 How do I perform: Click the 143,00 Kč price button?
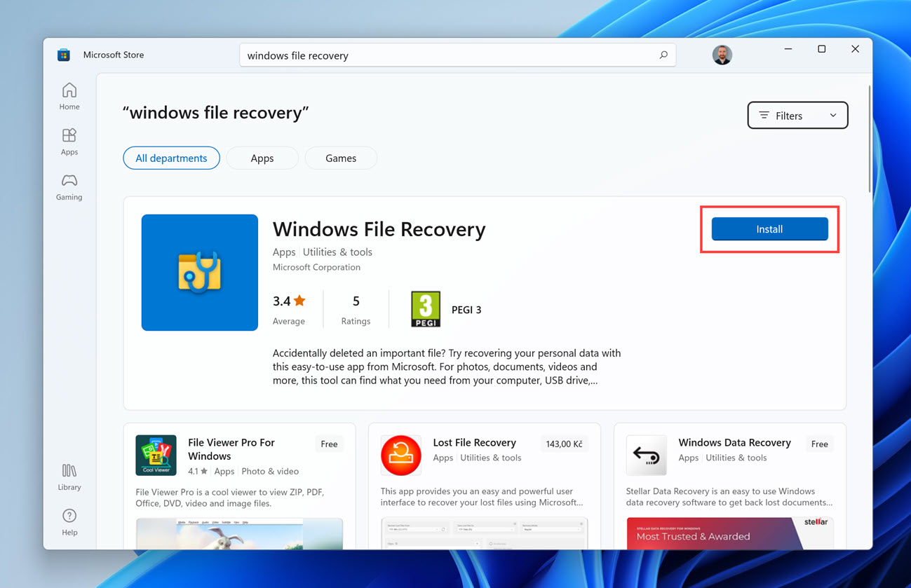[x=564, y=444]
